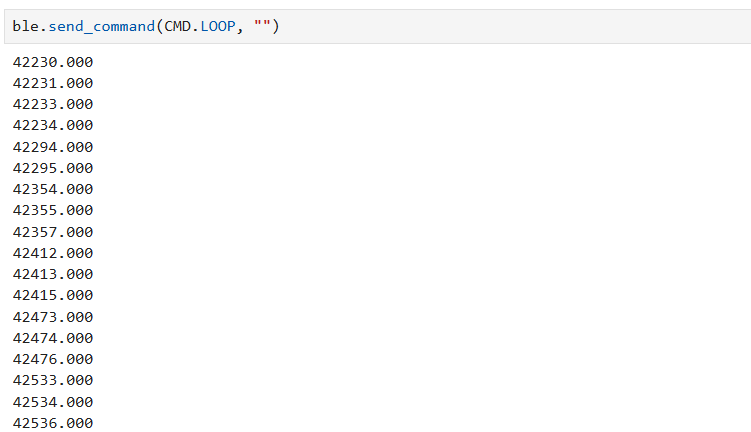751x432 pixels.
Task: Click the 42473.000 output value
Action: (x=53, y=317)
